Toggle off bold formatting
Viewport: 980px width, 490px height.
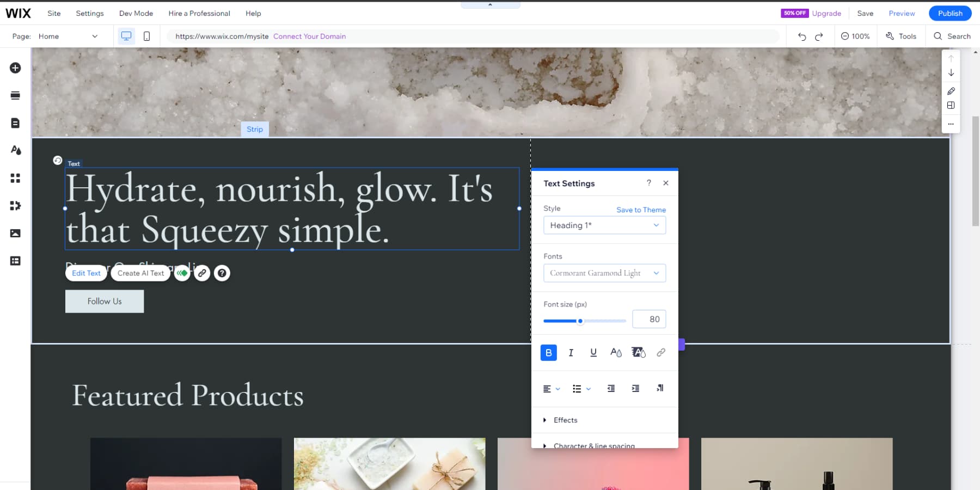[x=548, y=352]
